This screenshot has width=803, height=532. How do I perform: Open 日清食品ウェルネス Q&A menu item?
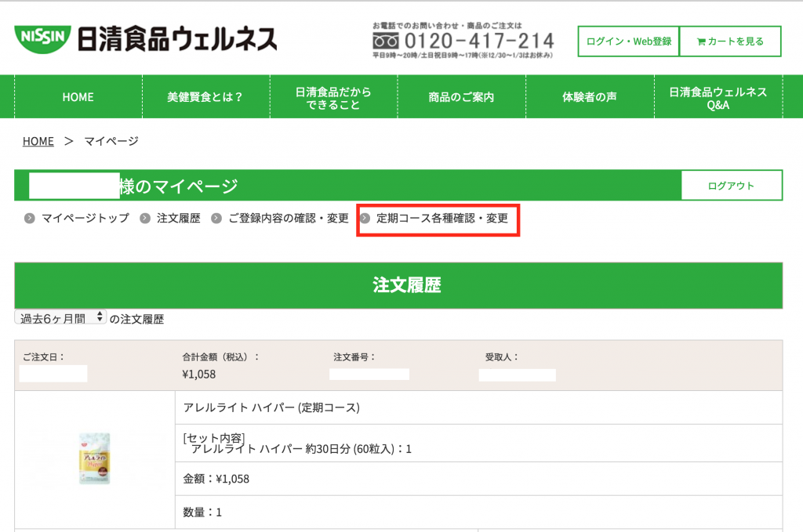(718, 97)
